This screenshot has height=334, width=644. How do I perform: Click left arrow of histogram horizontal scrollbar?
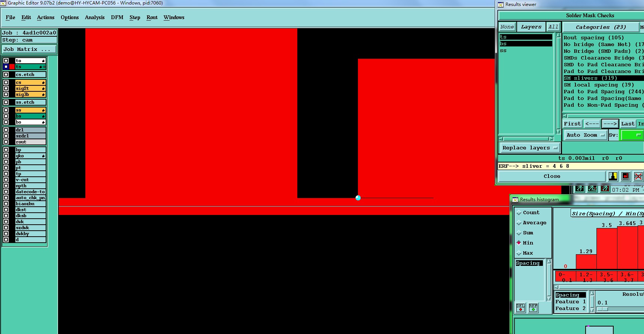[x=556, y=287]
